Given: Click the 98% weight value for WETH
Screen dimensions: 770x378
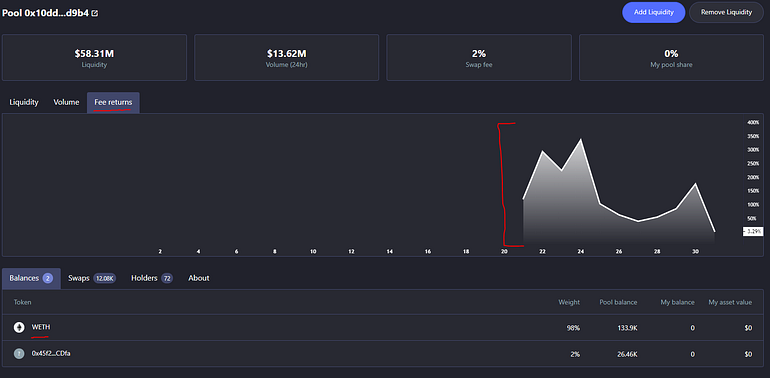Looking at the screenshot, I should coord(573,328).
